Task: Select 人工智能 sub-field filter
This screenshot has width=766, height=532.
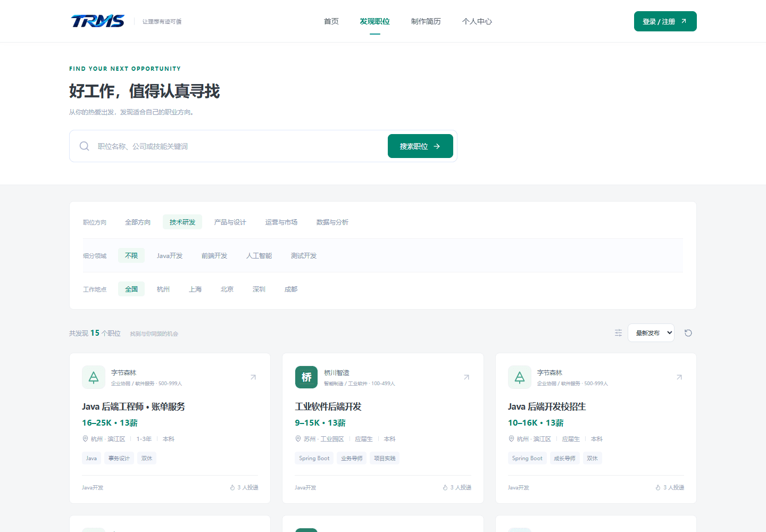Action: click(259, 256)
